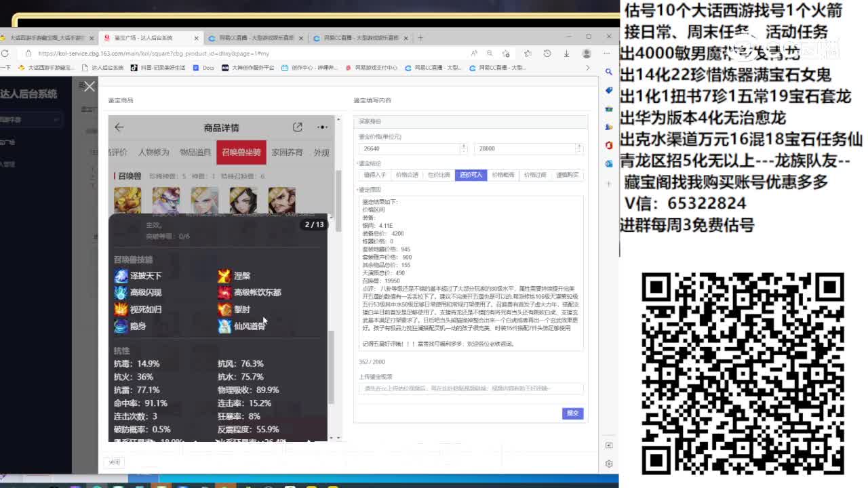Open the share icon beside 商品详情 title
The width and height of the screenshot is (868, 488).
[297, 127]
